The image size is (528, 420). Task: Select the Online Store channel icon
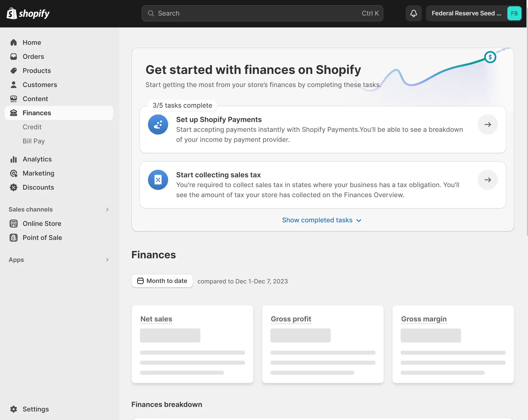[14, 224]
